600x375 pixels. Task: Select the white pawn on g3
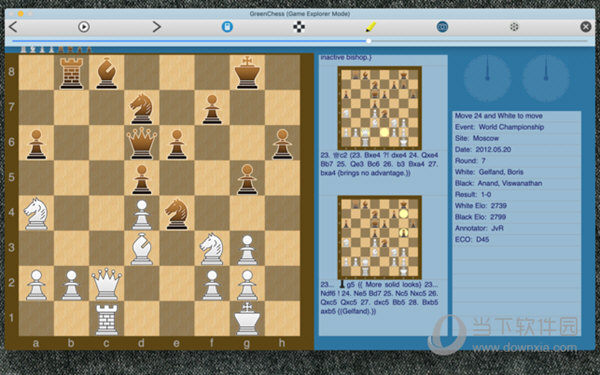click(x=247, y=249)
